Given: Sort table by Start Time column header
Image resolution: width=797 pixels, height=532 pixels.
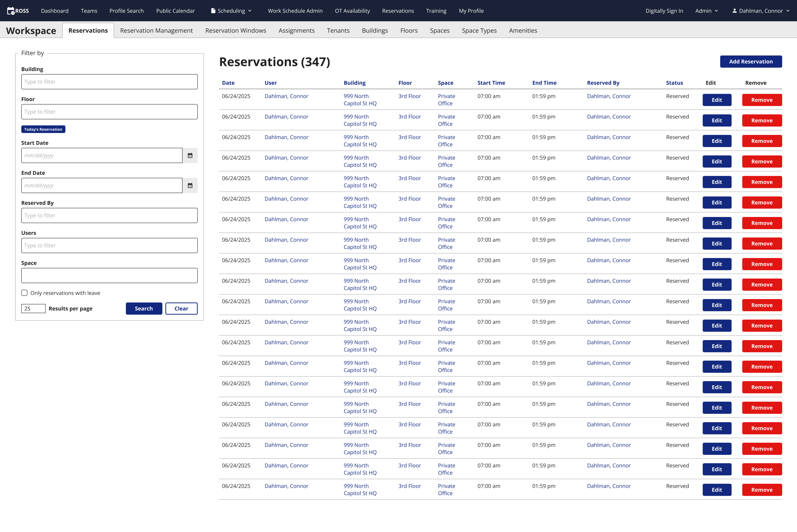Looking at the screenshot, I should click(491, 83).
